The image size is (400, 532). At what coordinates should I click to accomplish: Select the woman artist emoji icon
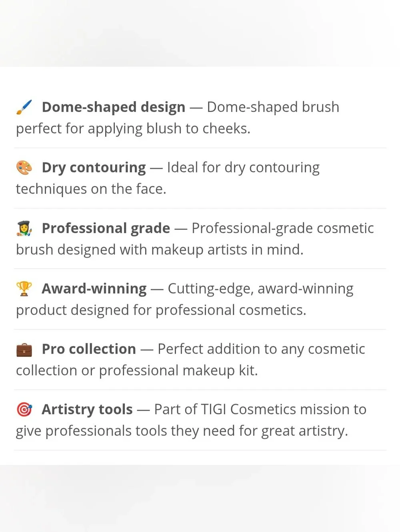[24, 228]
